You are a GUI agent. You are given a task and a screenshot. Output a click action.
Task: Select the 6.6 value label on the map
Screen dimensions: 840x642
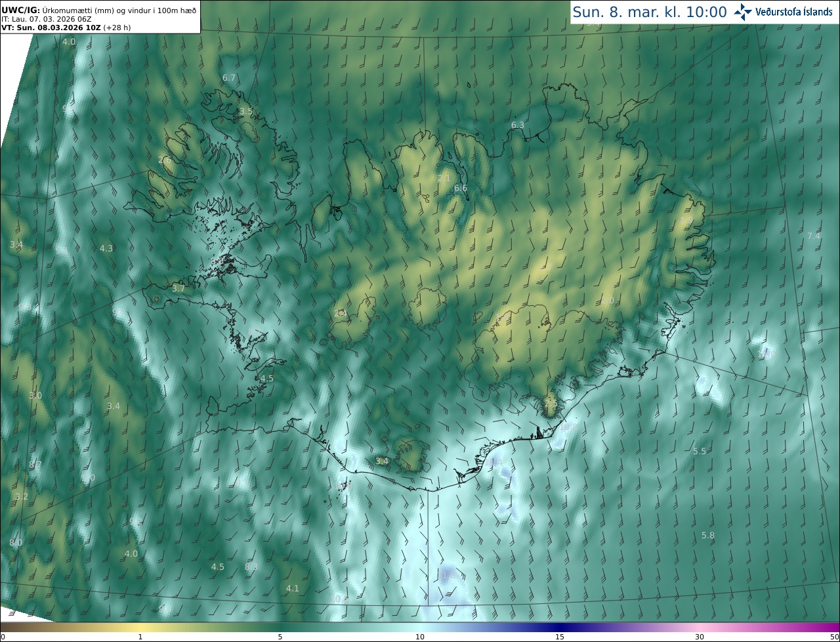click(x=461, y=188)
